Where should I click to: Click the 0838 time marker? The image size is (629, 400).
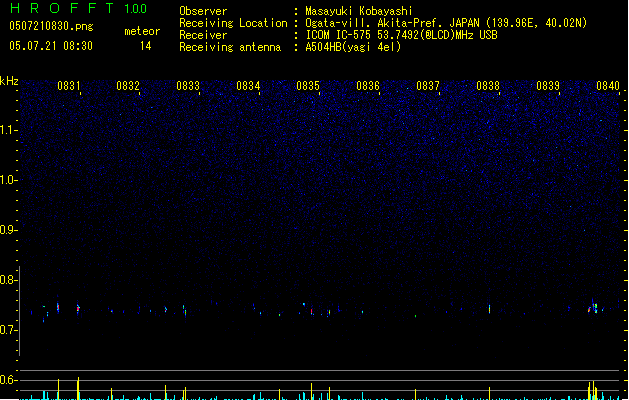[488, 86]
